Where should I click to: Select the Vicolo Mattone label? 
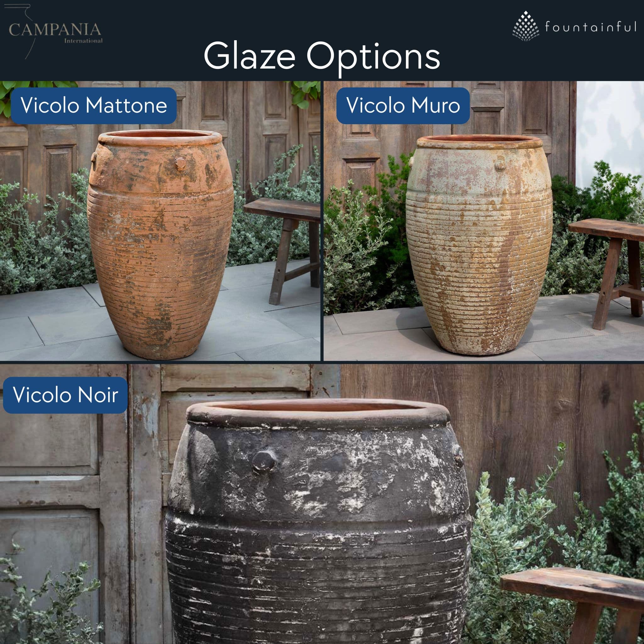coord(94,106)
